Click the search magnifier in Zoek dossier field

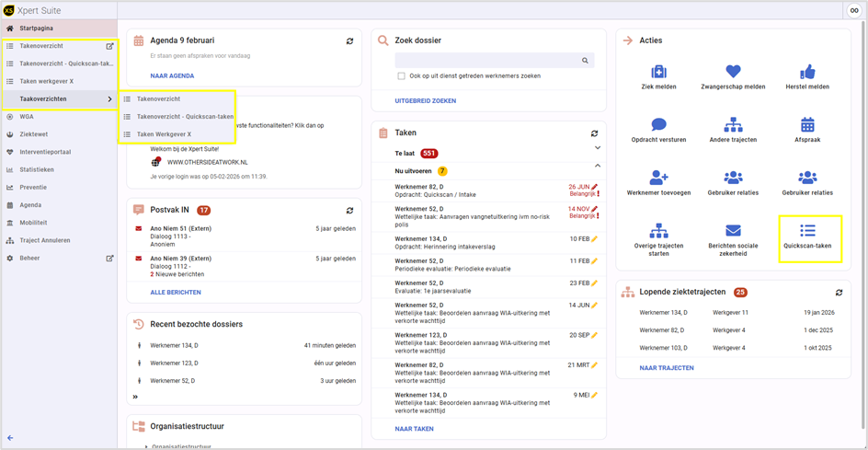pos(585,61)
